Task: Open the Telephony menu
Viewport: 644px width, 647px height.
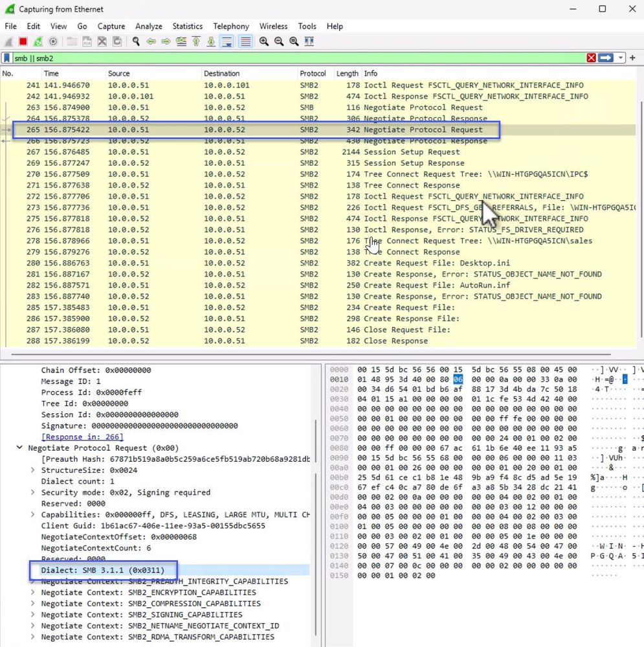Action: point(231,27)
